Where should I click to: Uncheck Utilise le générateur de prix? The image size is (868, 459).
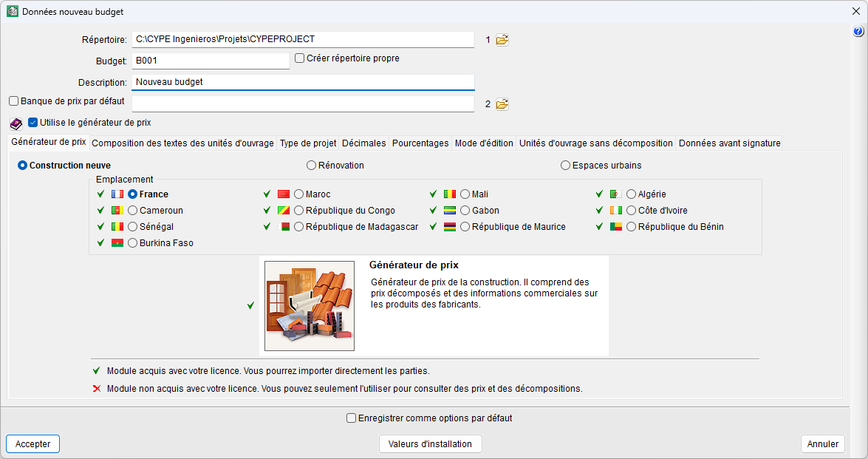[x=33, y=123]
